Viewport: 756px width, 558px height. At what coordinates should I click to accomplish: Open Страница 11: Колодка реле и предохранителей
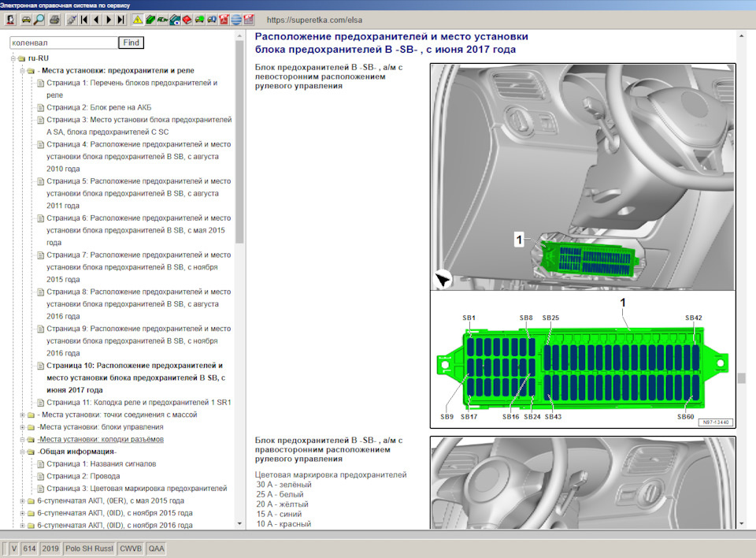pyautogui.click(x=139, y=402)
